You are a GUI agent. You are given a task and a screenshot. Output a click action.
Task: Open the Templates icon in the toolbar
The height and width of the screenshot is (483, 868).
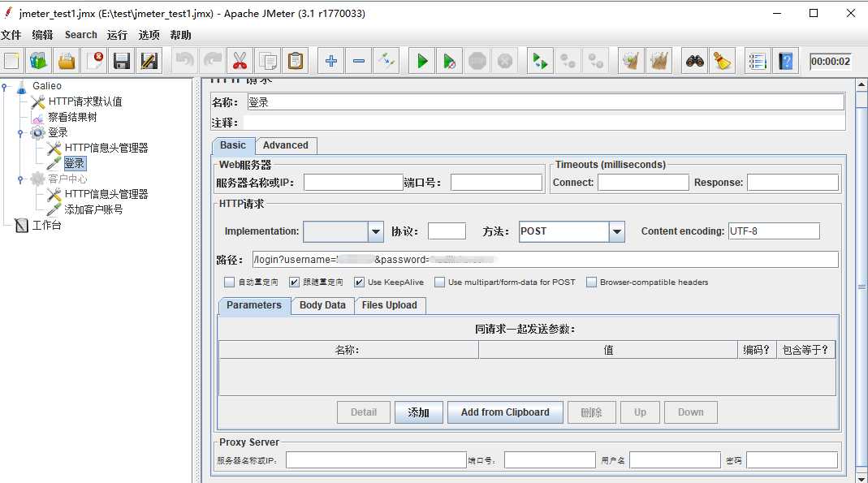pos(39,61)
